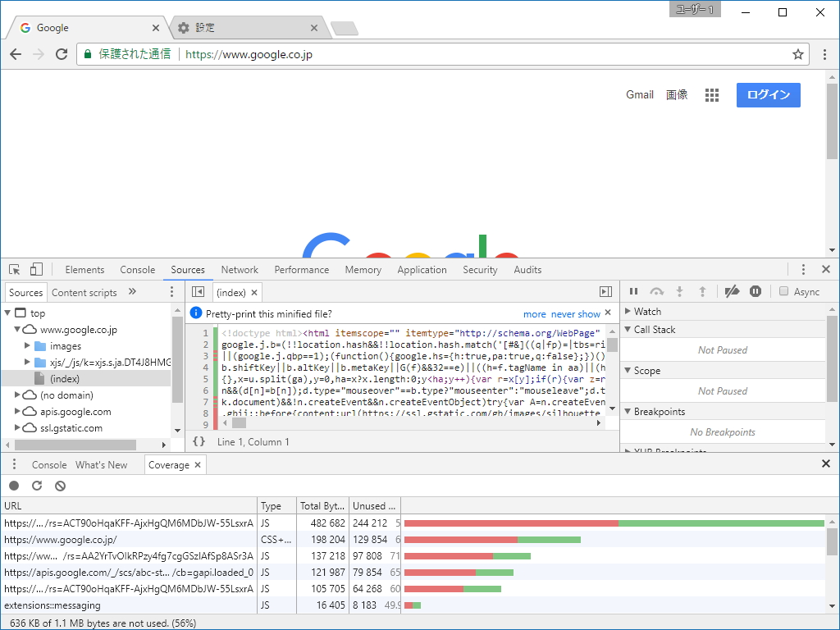The image size is (840, 630).
Task: Collapse the Call Stack section
Action: tap(628, 330)
